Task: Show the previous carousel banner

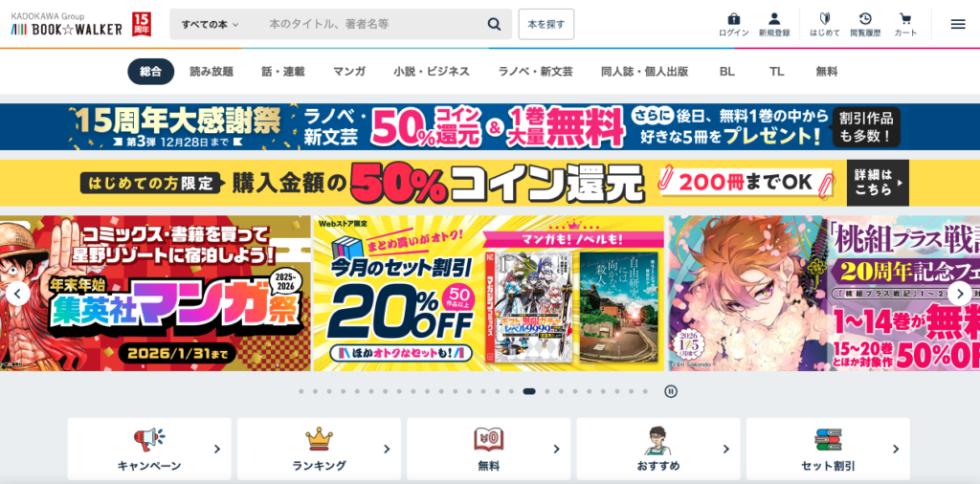Action: tap(17, 294)
